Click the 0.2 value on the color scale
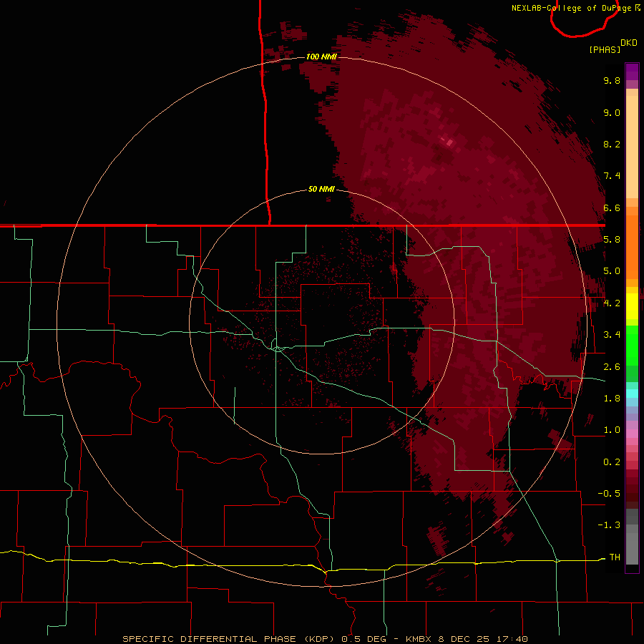 click(612, 462)
